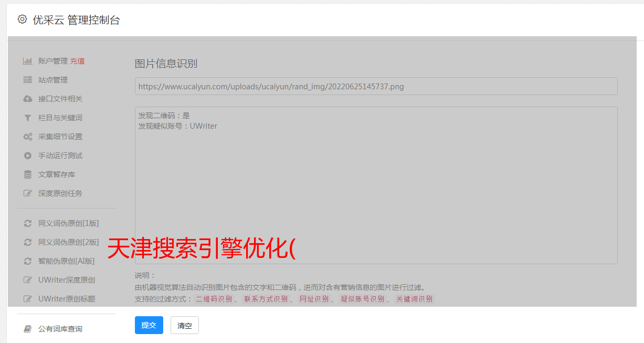Click the 发现疑似账号：UWriter result line

[178, 126]
